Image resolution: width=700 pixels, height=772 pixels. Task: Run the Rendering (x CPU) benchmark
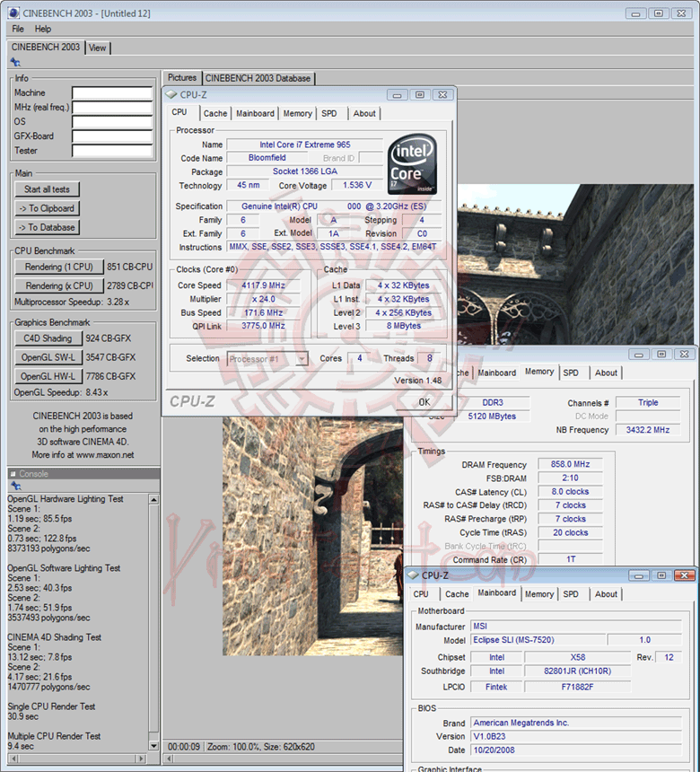click(59, 285)
